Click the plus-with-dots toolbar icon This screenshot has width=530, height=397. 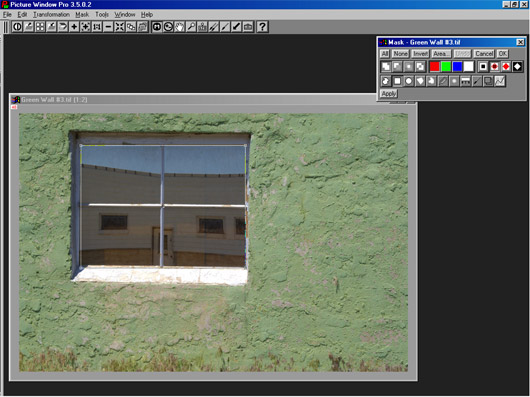(x=86, y=27)
